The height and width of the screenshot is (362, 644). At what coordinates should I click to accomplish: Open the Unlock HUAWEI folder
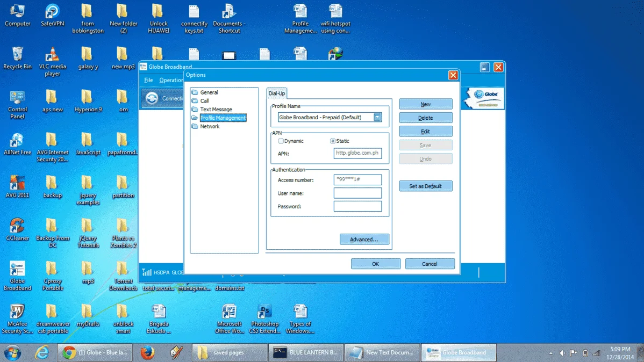coord(159,18)
